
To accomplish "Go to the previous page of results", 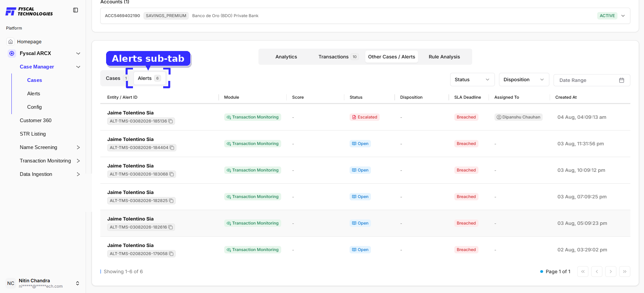I will tap(597, 272).
